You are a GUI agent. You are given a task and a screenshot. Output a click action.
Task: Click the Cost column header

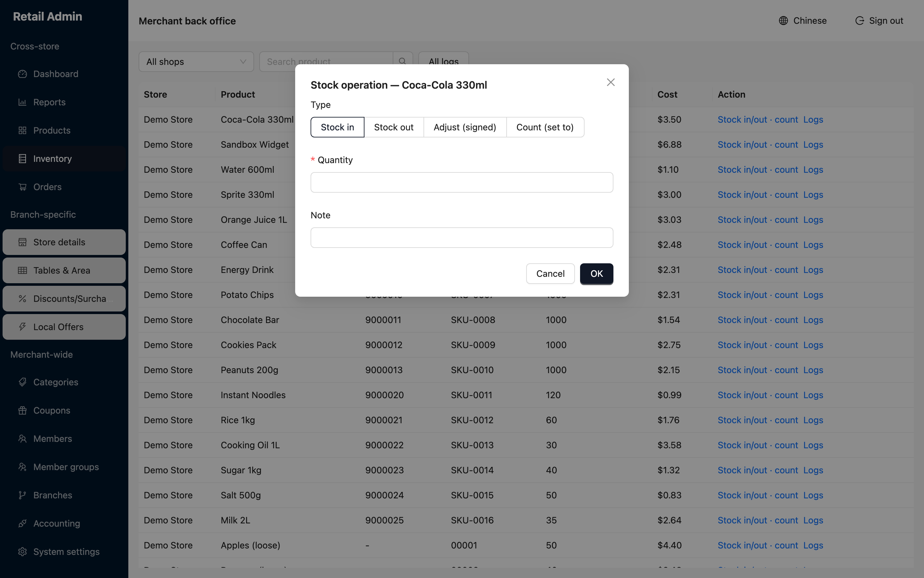(667, 94)
